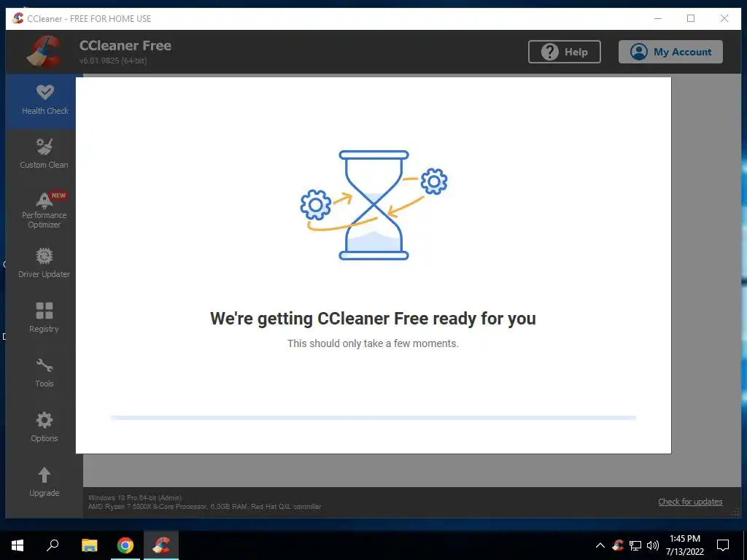This screenshot has width=747, height=560.
Task: Click the loading progress bar
Action: click(373, 418)
